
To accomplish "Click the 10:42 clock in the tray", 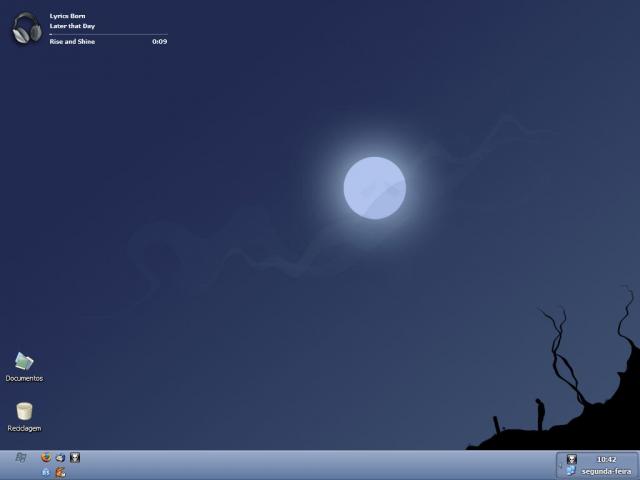I will pyautogui.click(x=606, y=460).
